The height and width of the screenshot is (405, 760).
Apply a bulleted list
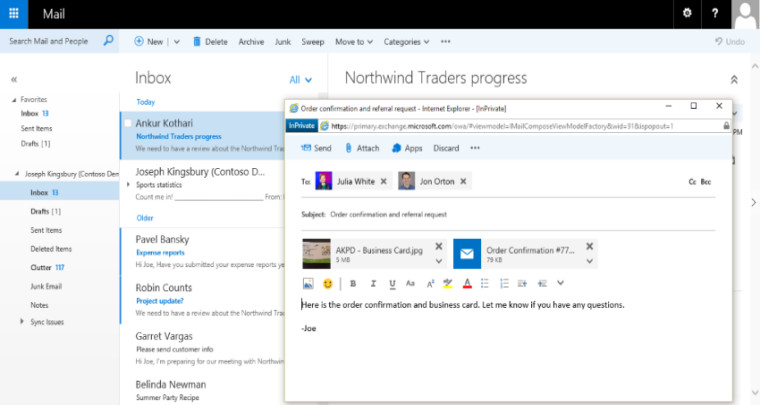485,283
